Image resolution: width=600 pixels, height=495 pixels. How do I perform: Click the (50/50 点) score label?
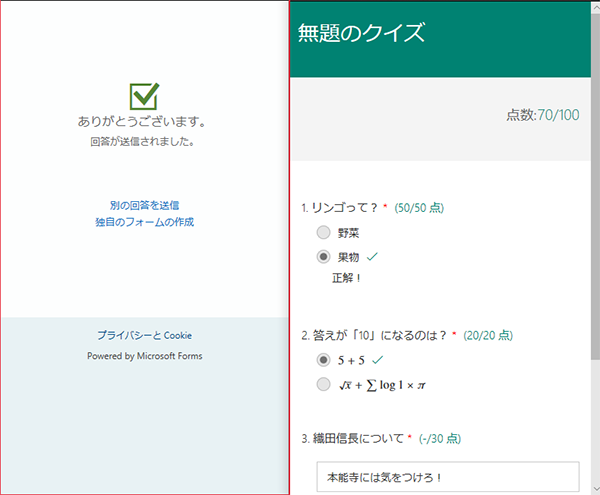[419, 208]
